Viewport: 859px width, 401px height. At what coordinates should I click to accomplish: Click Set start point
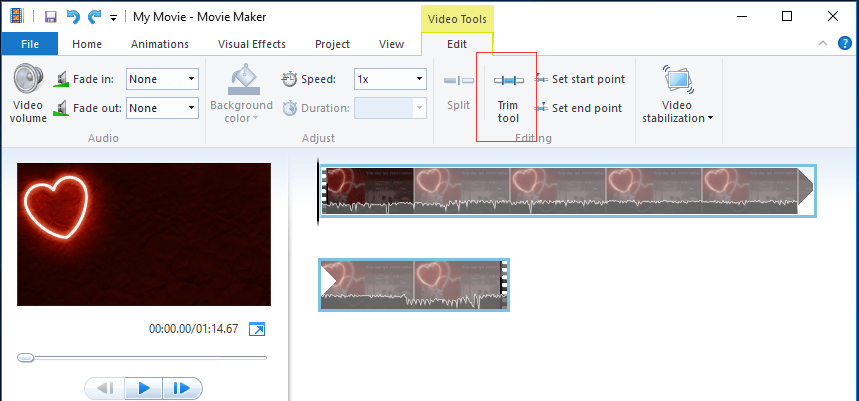(579, 79)
